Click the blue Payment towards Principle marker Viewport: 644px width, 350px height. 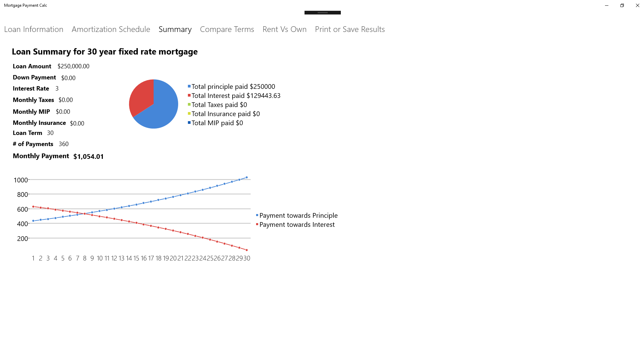pyautogui.click(x=257, y=215)
